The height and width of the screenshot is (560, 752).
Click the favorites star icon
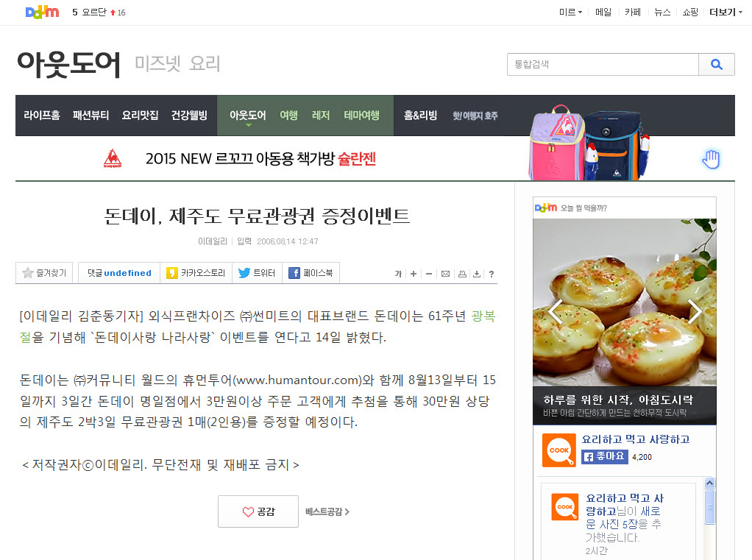(28, 273)
